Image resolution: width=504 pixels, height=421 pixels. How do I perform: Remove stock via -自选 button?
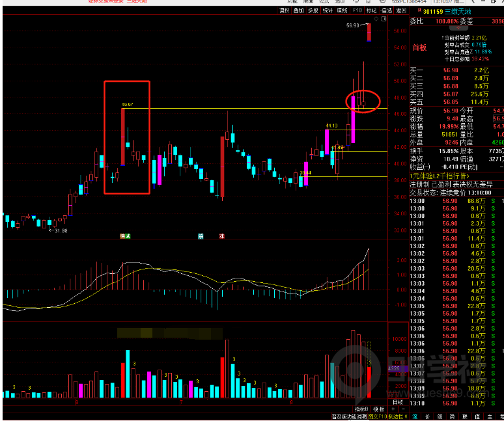pyautogui.click(x=386, y=10)
